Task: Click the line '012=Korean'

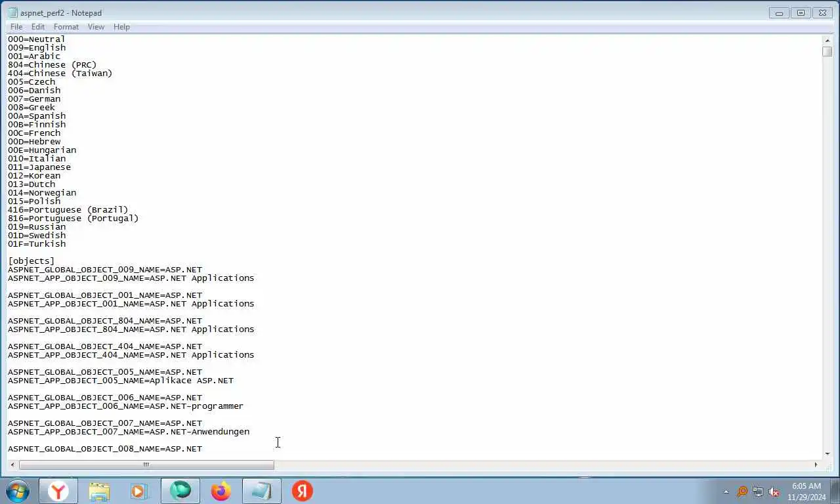Action: (x=34, y=176)
